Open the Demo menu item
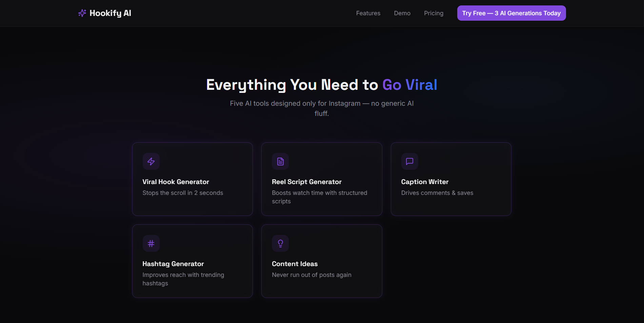 (x=402, y=13)
